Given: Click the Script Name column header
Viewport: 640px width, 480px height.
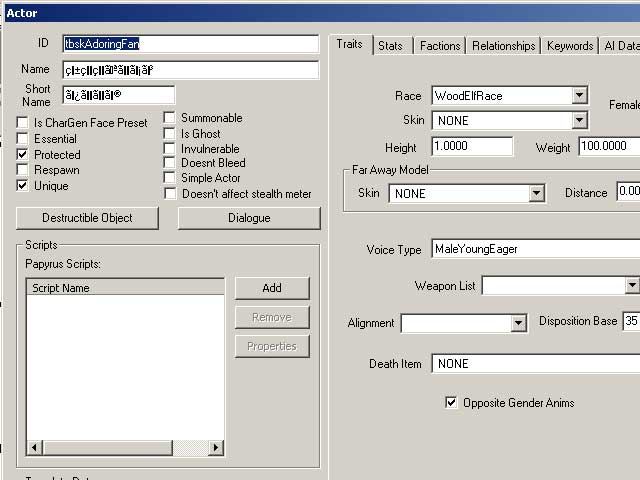Looking at the screenshot, I should 125,287.
